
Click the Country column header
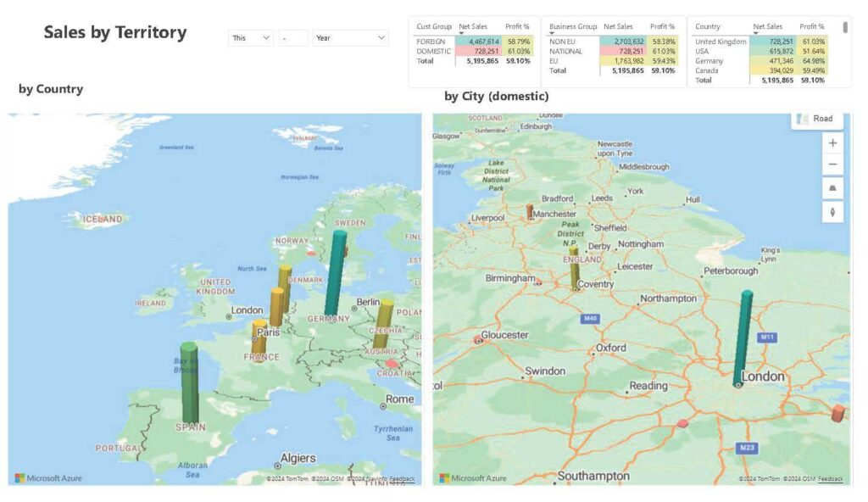(x=708, y=26)
